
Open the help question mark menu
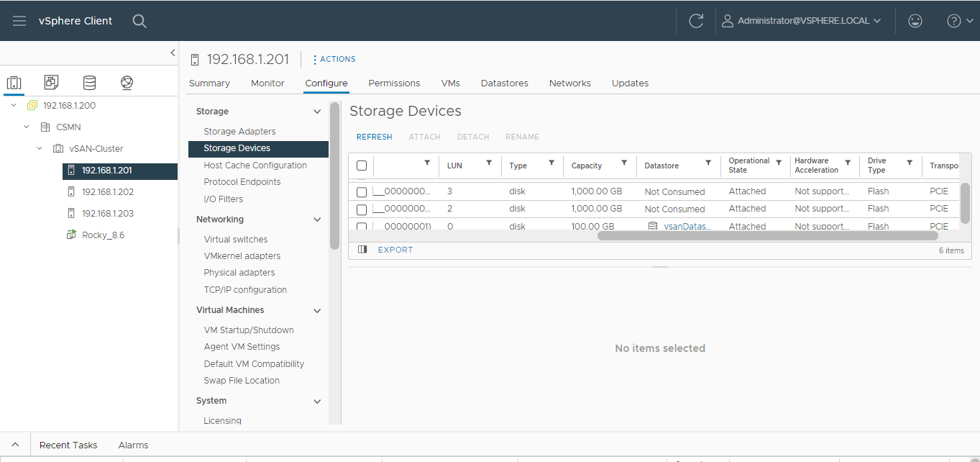(958, 21)
